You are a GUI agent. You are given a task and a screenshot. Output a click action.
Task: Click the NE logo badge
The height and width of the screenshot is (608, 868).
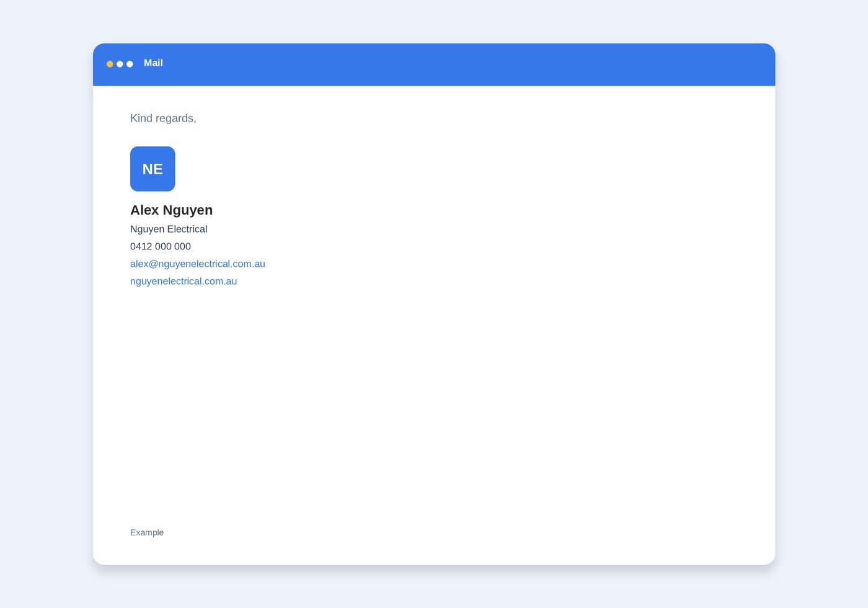153,169
